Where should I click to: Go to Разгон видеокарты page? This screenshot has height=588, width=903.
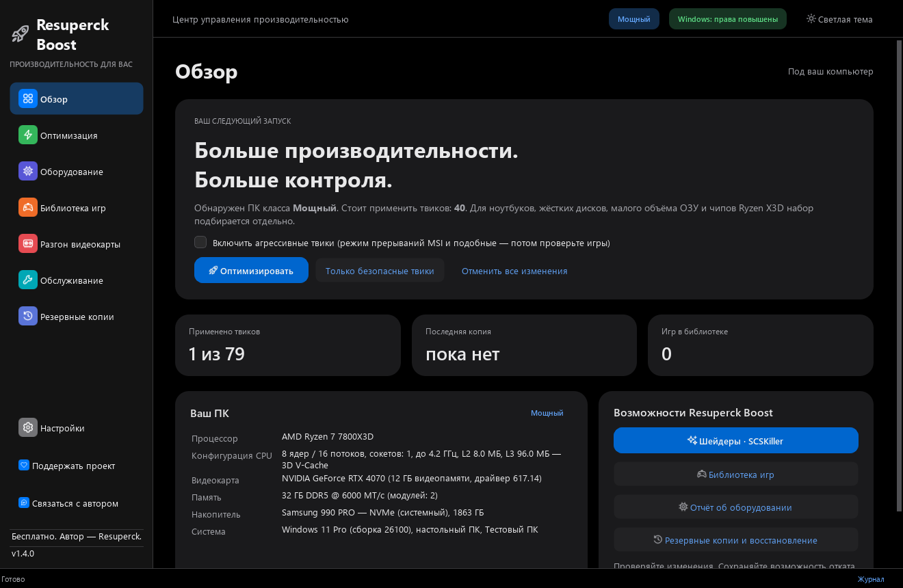click(x=77, y=244)
